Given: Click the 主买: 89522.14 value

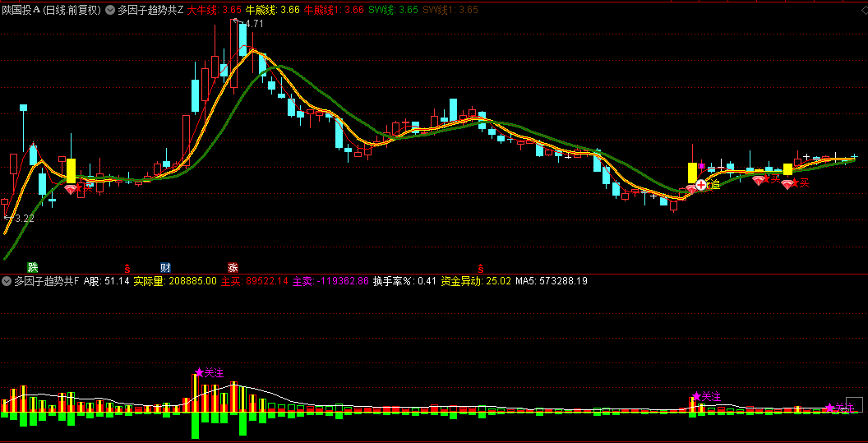Looking at the screenshot, I should [x=255, y=281].
